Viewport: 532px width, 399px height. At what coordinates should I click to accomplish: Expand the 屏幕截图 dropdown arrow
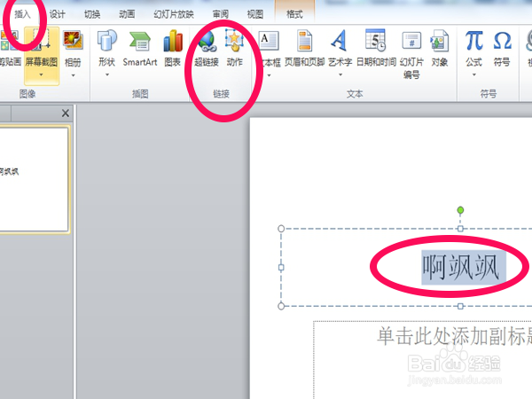click(42, 74)
